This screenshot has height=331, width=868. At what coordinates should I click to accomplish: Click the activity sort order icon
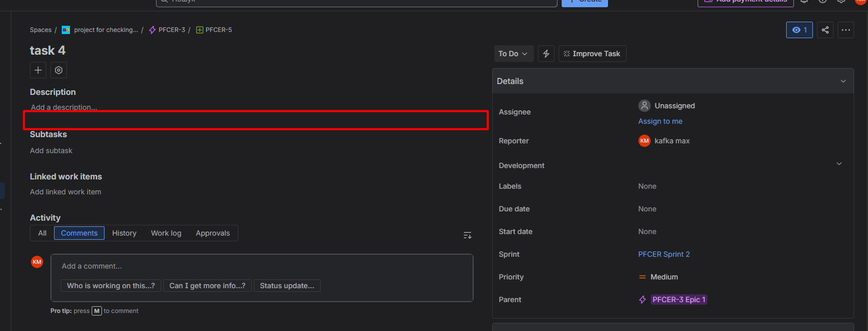467,235
